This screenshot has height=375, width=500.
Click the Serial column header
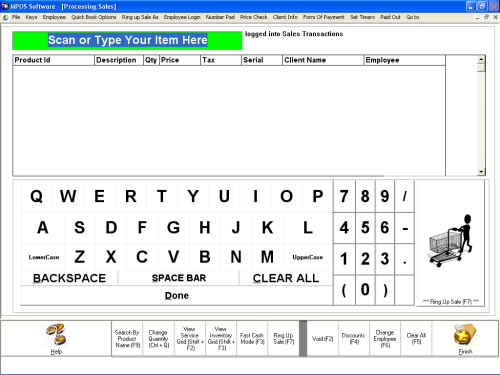tap(261, 60)
